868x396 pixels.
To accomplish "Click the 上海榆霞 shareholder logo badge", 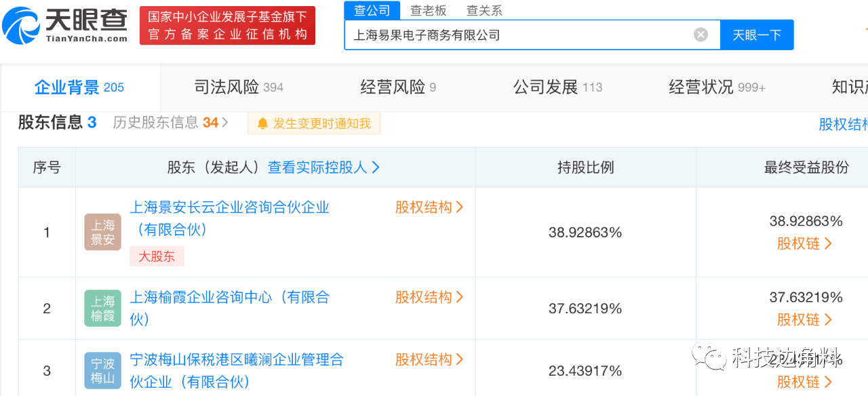I will click(102, 309).
